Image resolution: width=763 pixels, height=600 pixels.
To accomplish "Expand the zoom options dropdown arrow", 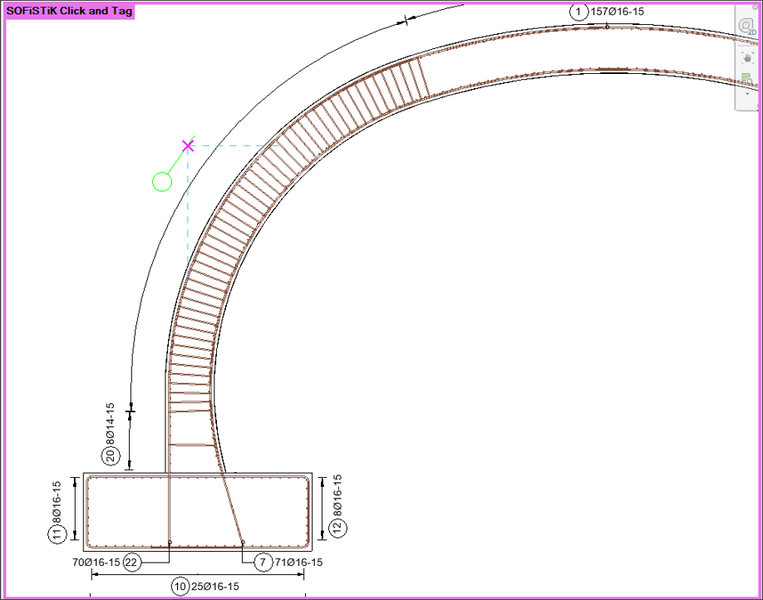I will (747, 94).
